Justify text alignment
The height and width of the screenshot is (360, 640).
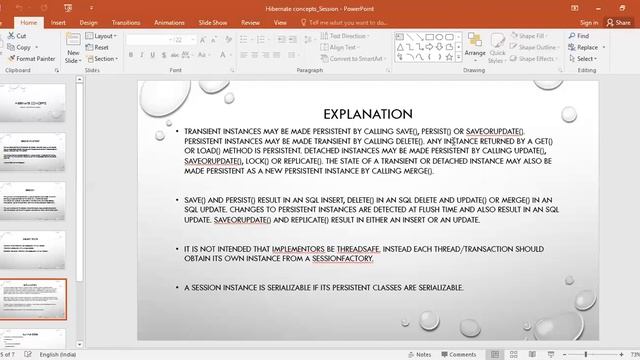pyautogui.click(x=277, y=55)
